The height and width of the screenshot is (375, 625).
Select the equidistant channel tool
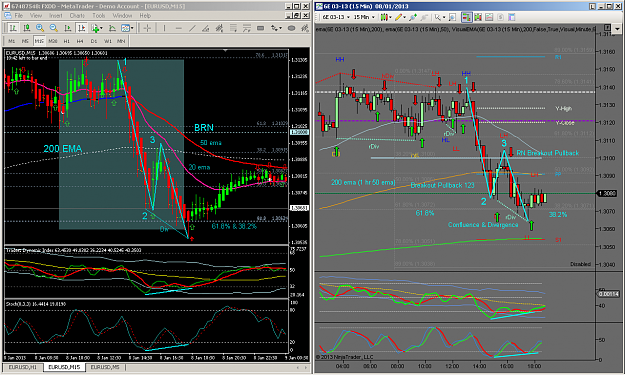(x=219, y=28)
